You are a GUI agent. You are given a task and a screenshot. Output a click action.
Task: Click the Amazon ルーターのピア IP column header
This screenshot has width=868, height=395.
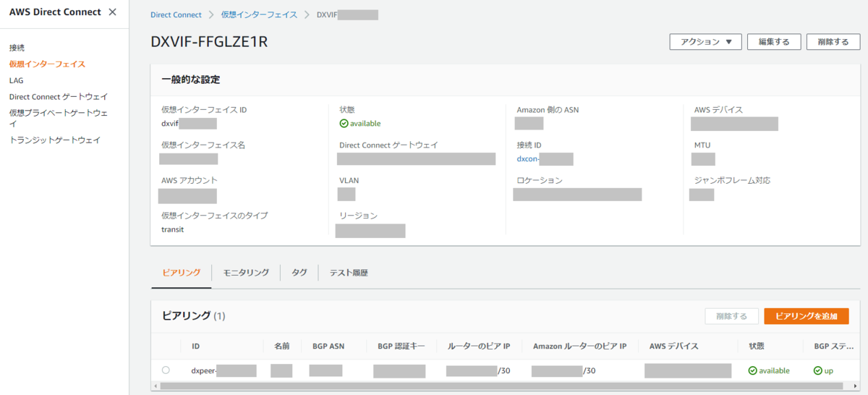(580, 347)
